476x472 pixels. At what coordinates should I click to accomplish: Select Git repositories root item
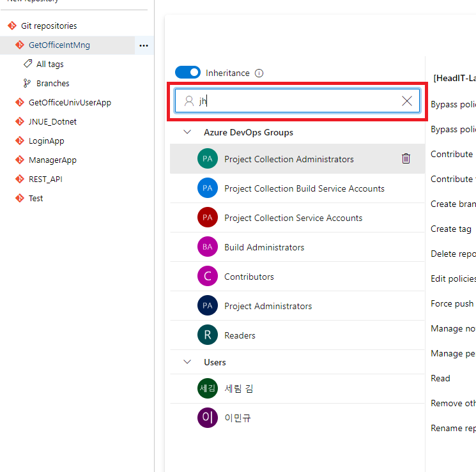pos(49,26)
